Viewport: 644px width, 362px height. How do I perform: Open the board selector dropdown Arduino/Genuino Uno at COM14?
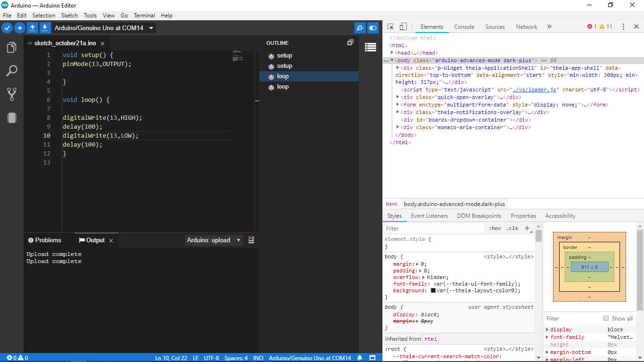coord(104,28)
